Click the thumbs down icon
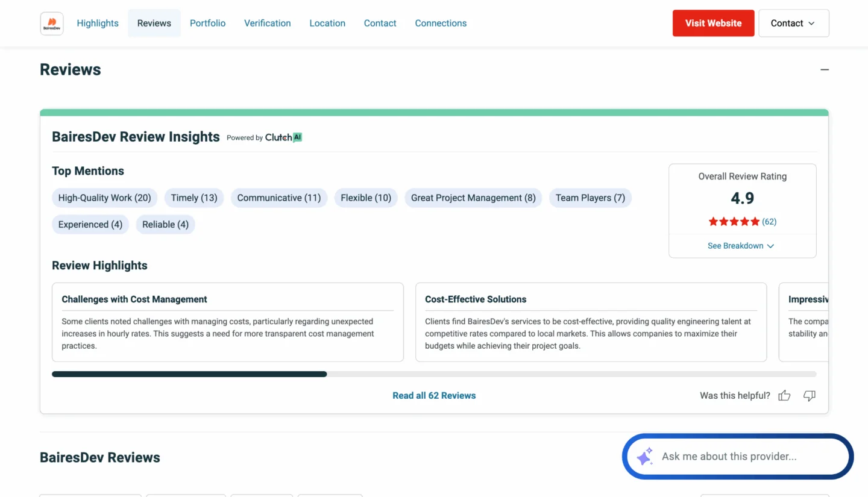Image resolution: width=868 pixels, height=497 pixels. pos(810,396)
